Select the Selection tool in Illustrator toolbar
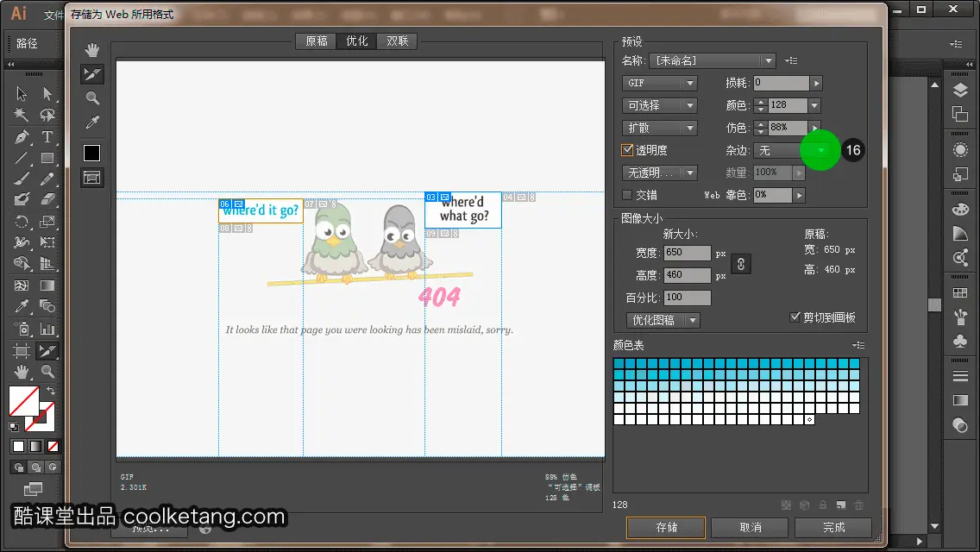980x552 pixels. [x=22, y=94]
